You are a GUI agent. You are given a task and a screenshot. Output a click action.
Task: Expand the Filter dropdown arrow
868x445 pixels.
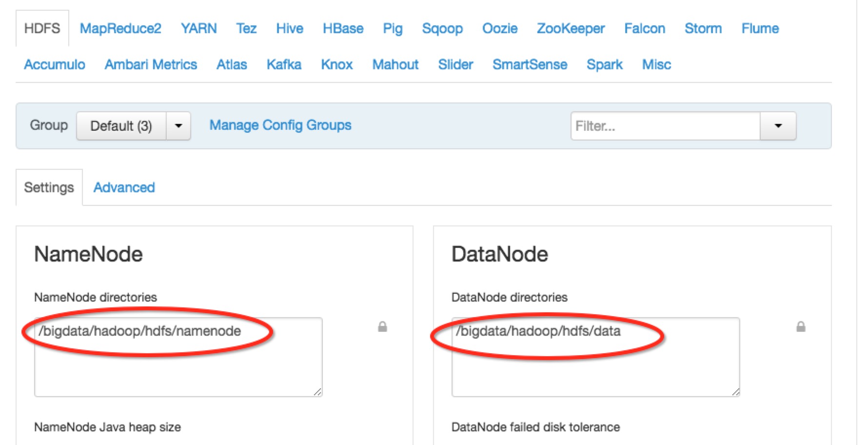coord(778,126)
